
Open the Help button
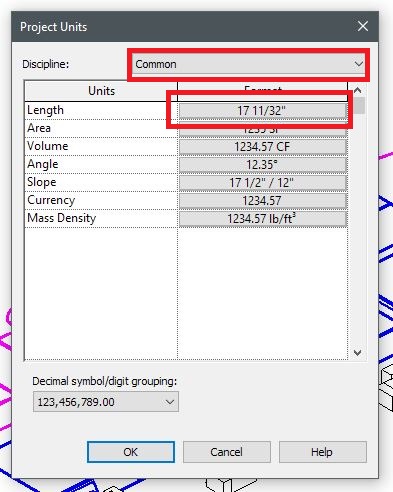point(322,452)
